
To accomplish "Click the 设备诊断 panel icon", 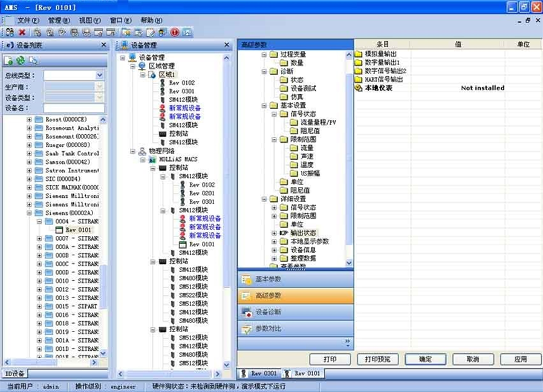I will (247, 312).
